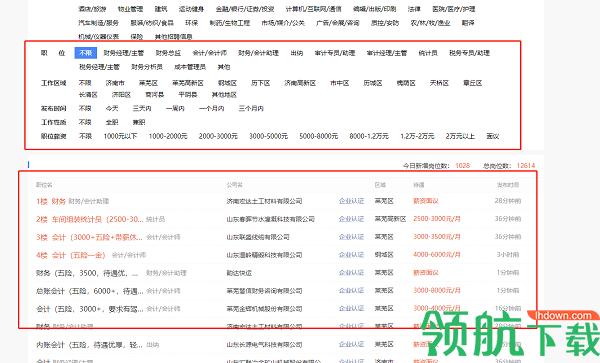Open the 汽车制造/服务 category
The height and width of the screenshot is (363, 600).
click(x=98, y=23)
